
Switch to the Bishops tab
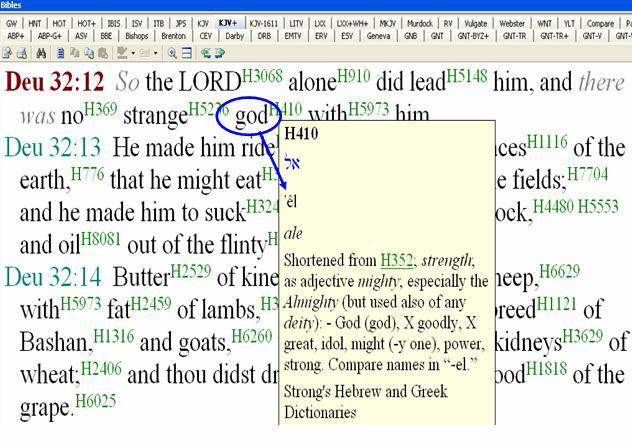(137, 36)
